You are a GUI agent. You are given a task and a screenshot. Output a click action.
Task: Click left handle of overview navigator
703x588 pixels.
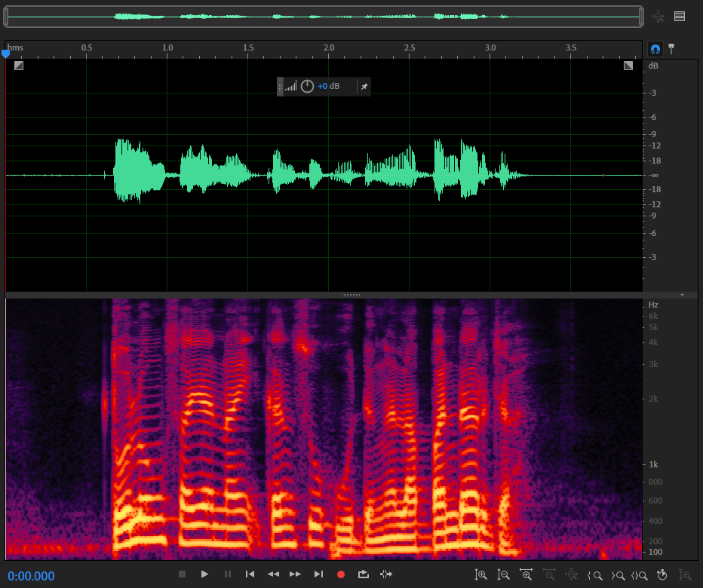click(x=5, y=17)
